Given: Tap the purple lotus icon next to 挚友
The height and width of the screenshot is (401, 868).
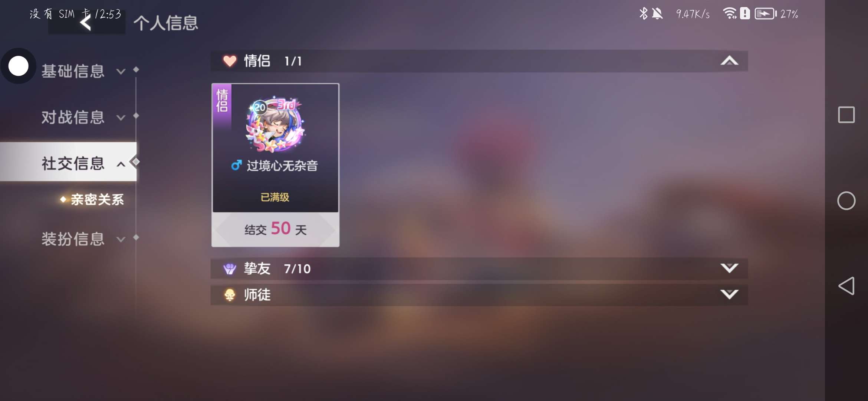Looking at the screenshot, I should click(x=230, y=268).
